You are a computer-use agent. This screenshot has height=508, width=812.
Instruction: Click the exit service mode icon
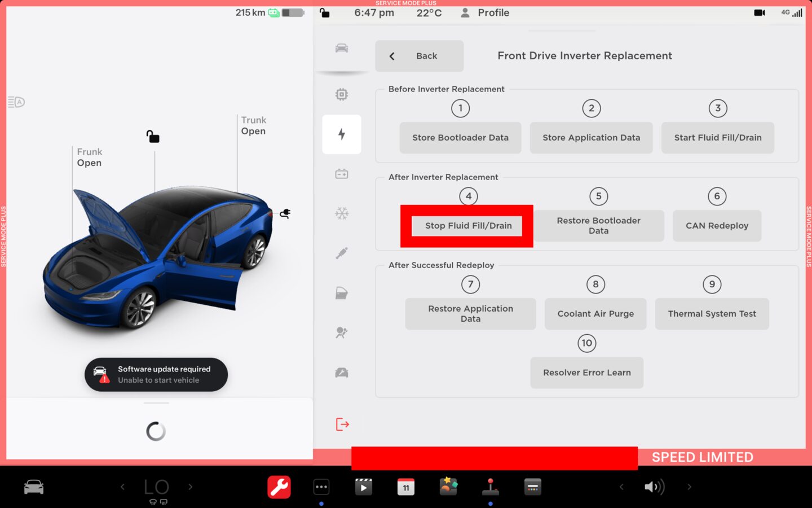pyautogui.click(x=342, y=424)
